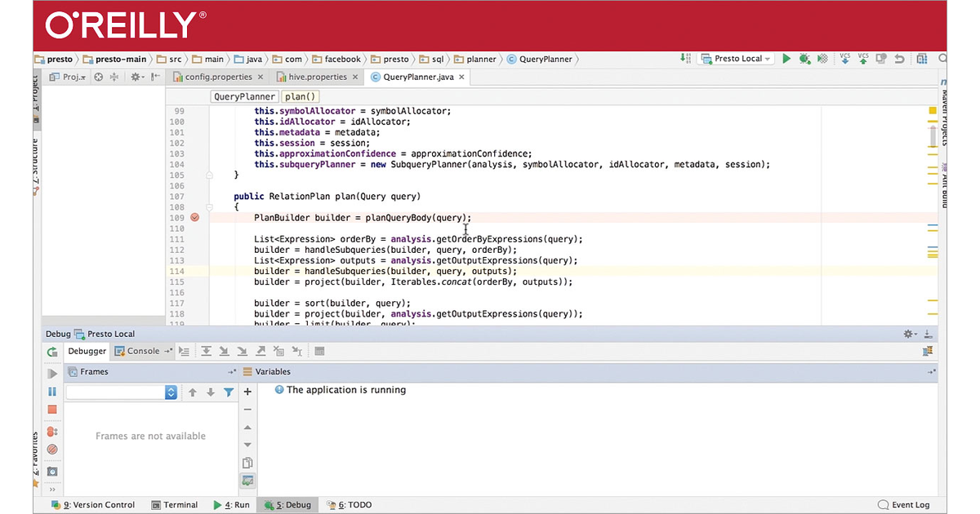Collapse the fold marker at line 105
The height and width of the screenshot is (514, 980).
click(210, 175)
